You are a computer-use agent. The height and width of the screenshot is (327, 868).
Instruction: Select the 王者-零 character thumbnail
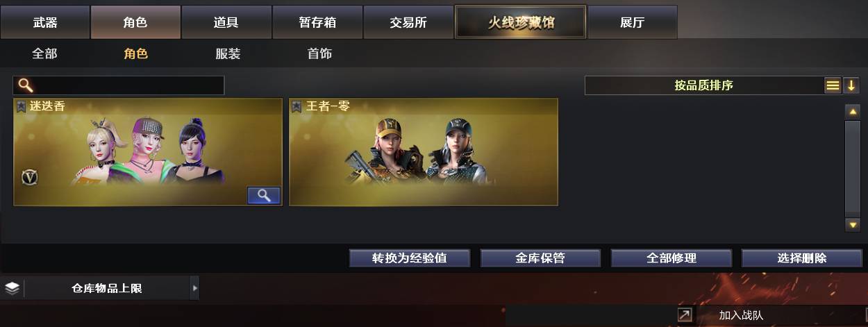(424, 152)
